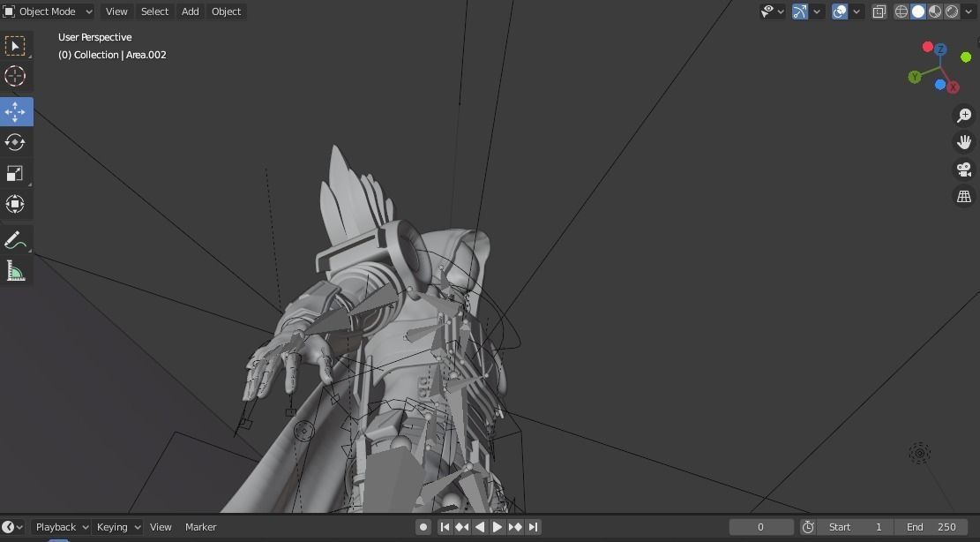Open the viewport View menu
This screenshot has height=542, width=980.
click(x=116, y=11)
